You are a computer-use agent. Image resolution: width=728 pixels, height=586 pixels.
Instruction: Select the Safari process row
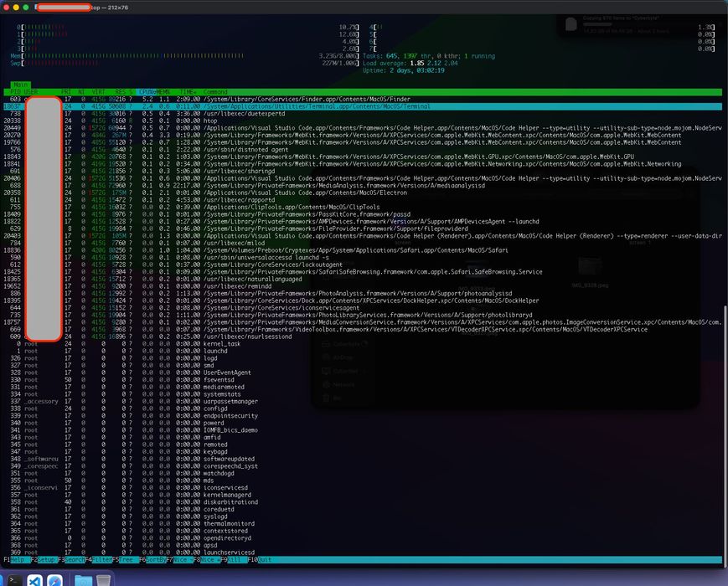click(x=363, y=250)
